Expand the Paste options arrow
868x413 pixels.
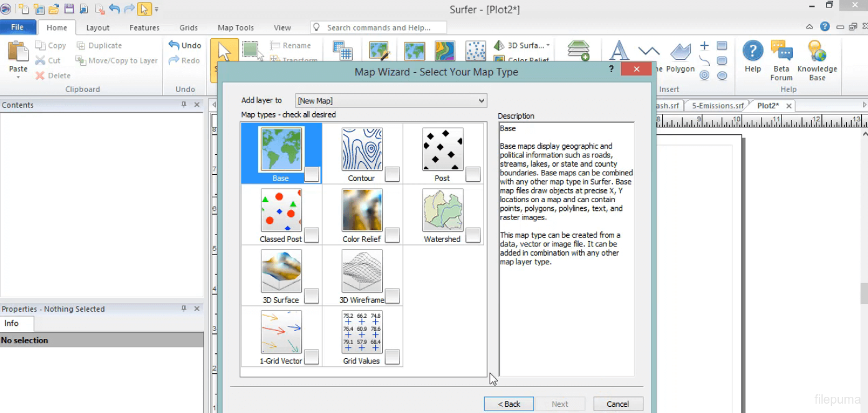tap(18, 77)
